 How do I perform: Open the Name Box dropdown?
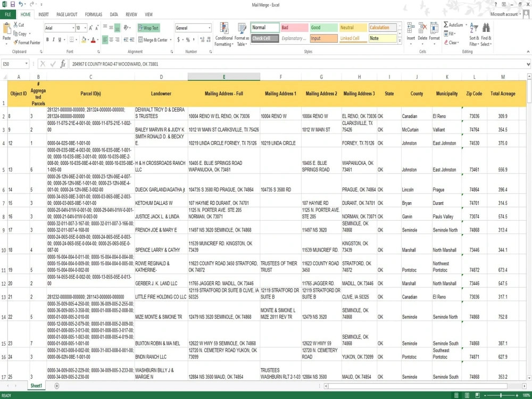(x=26, y=64)
